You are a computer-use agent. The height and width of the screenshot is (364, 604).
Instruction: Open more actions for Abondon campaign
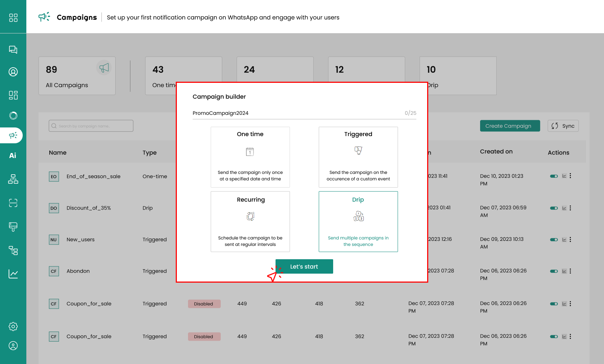click(570, 271)
